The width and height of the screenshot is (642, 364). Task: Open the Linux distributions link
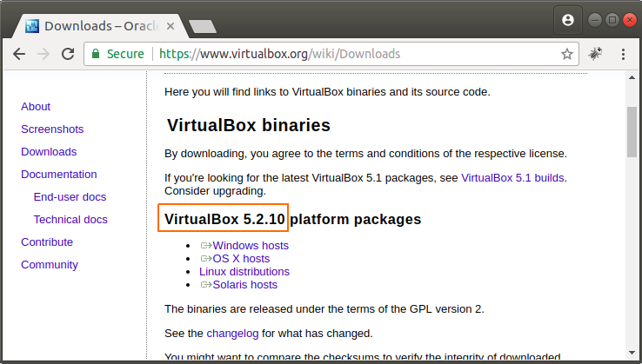point(244,272)
